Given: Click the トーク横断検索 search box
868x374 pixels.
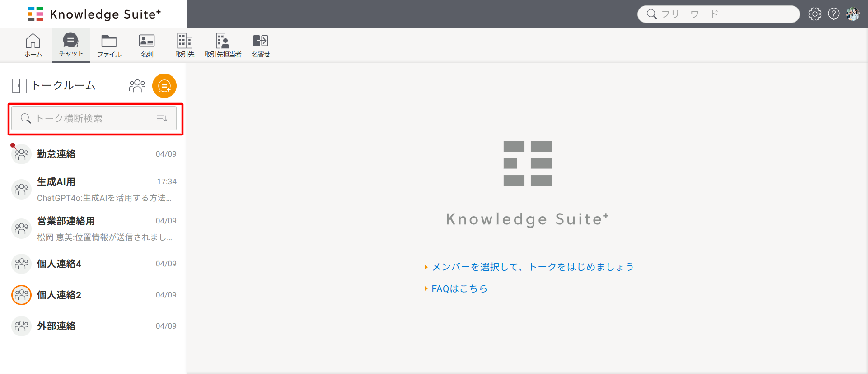Looking at the screenshot, I should pyautogui.click(x=94, y=118).
